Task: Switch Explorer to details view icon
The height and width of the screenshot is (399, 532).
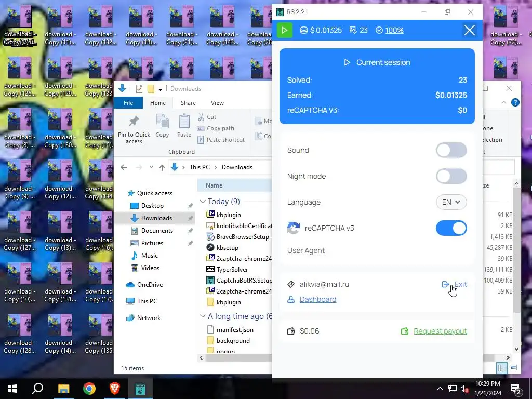Action: click(502, 368)
